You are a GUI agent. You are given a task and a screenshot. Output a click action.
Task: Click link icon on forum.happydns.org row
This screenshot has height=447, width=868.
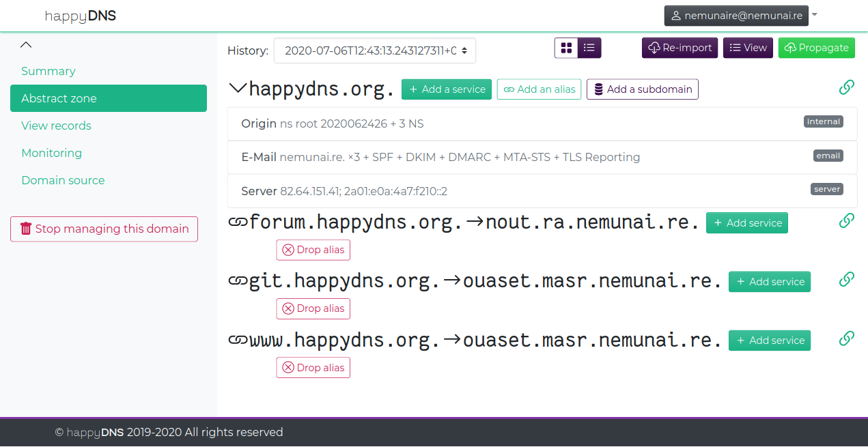coord(846,220)
